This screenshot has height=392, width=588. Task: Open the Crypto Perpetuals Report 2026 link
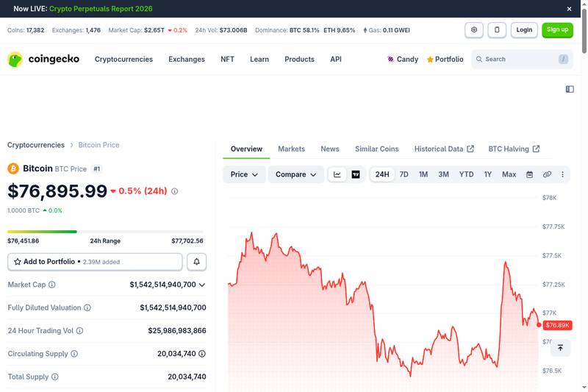pyautogui.click(x=101, y=9)
